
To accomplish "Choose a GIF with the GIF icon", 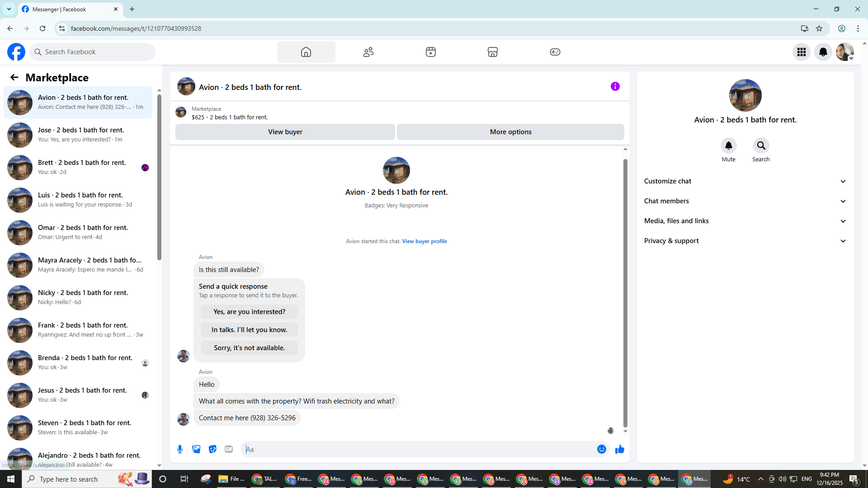I will [229, 449].
